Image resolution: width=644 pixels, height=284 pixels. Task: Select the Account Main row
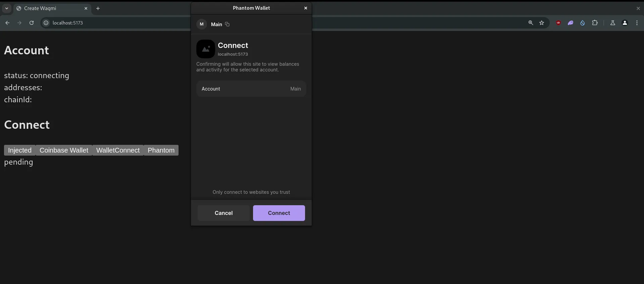(251, 89)
